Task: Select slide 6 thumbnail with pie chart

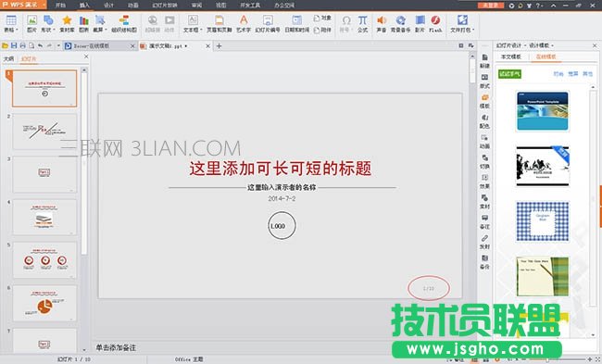Action: [x=44, y=303]
